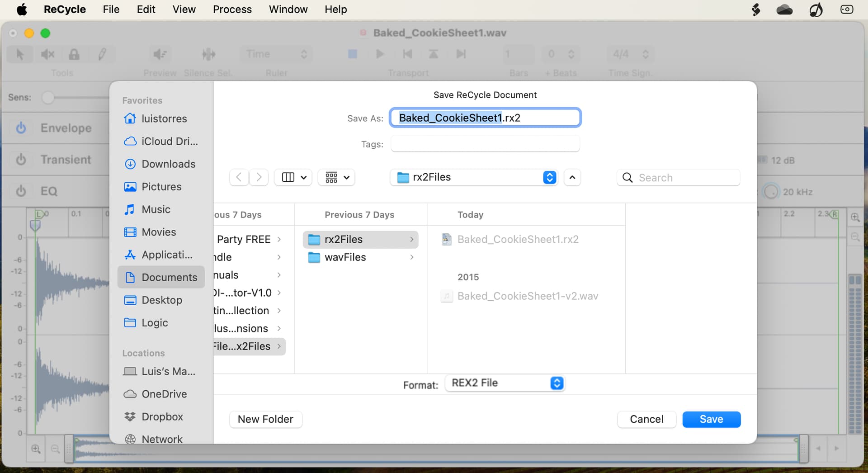This screenshot has height=473, width=868.
Task: Open Applications in sidebar
Action: click(161, 255)
